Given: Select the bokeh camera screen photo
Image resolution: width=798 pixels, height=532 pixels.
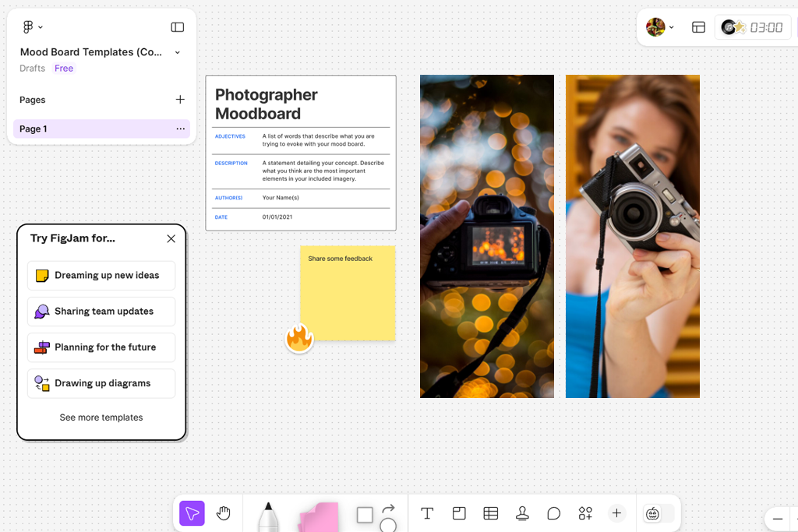Looking at the screenshot, I should pyautogui.click(x=487, y=237).
